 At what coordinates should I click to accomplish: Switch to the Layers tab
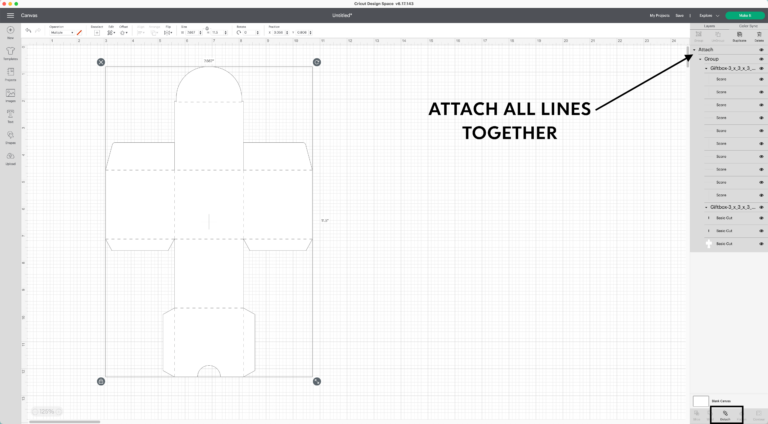(708, 26)
